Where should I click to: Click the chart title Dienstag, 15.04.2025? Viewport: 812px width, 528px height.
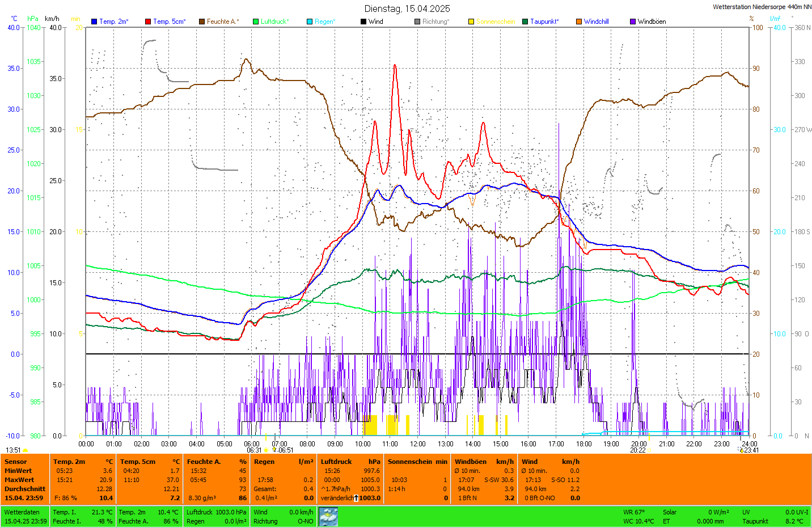pos(407,9)
